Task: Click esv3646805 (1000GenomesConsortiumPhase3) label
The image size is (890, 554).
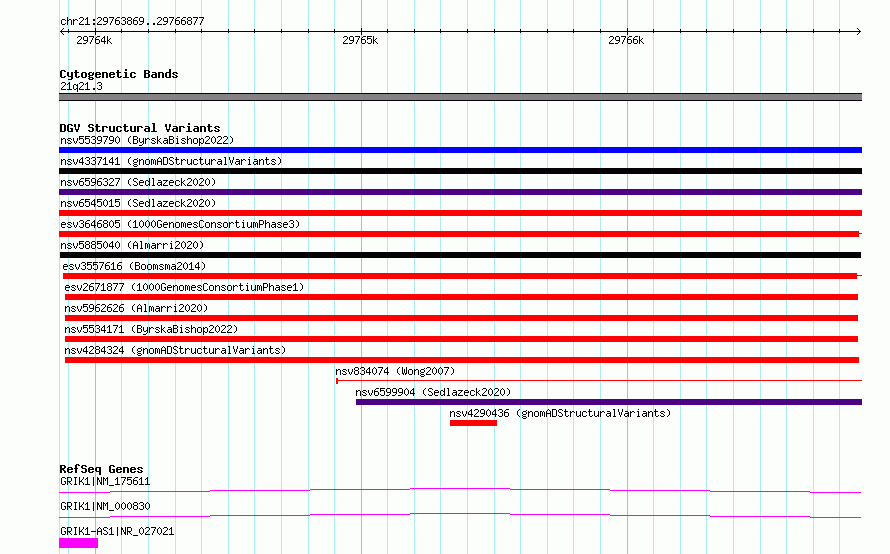Action: point(180,224)
